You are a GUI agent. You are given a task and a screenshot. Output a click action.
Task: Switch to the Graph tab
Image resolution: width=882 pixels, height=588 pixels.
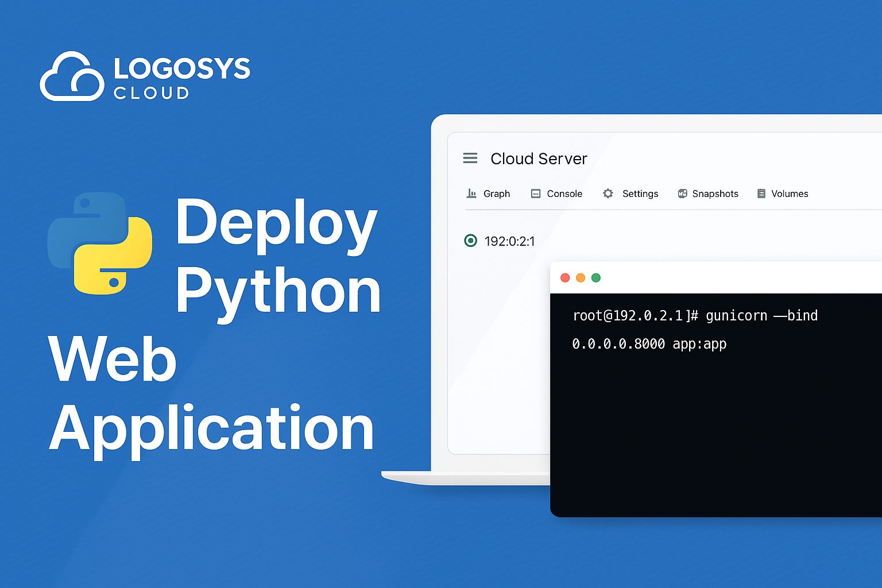point(488,194)
